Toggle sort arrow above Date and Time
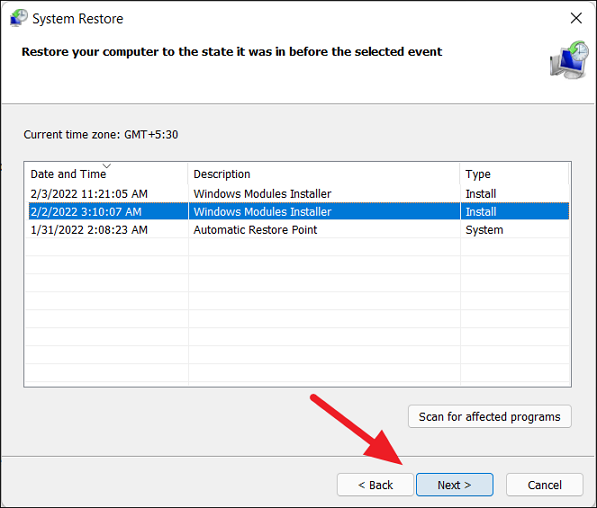Screen dimensions: 597x508 click(107, 166)
